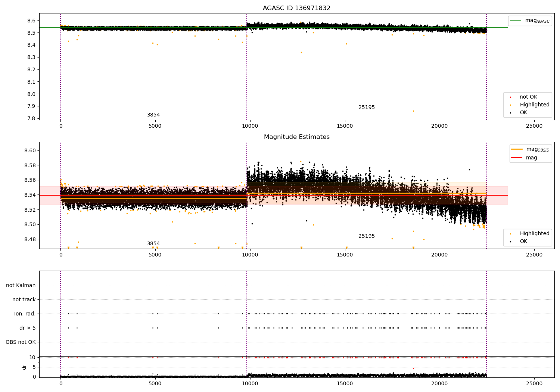Screen dimensions: 560x392
Task: Click the 25000 x-axis tick in bottom plot
Action: [x=534, y=383]
